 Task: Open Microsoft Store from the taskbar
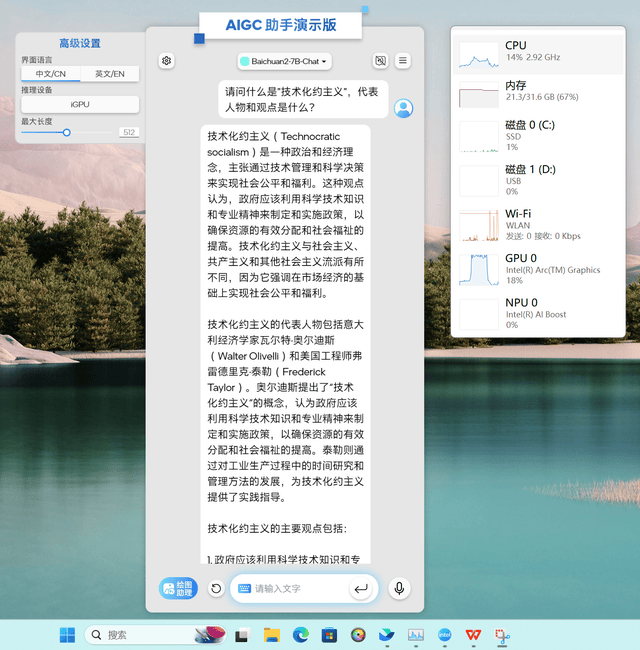329,635
